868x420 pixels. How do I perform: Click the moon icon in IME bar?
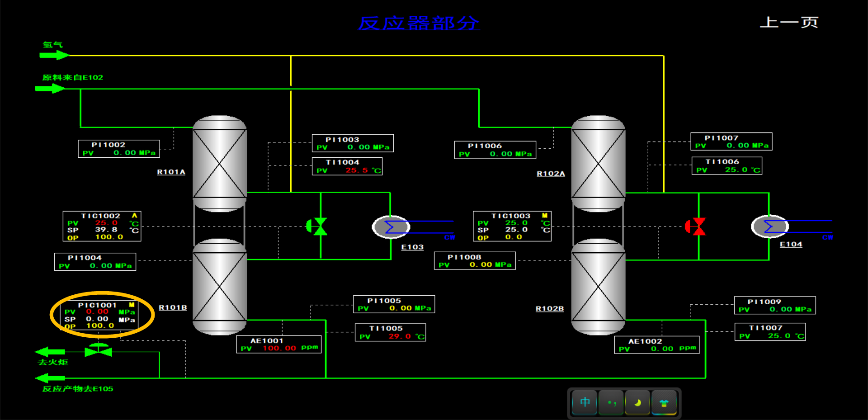click(x=638, y=402)
